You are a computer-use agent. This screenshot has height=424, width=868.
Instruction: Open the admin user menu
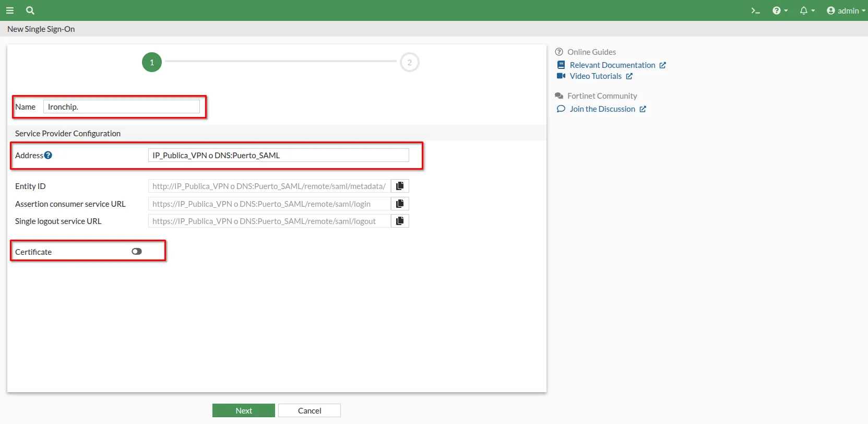[x=846, y=10]
